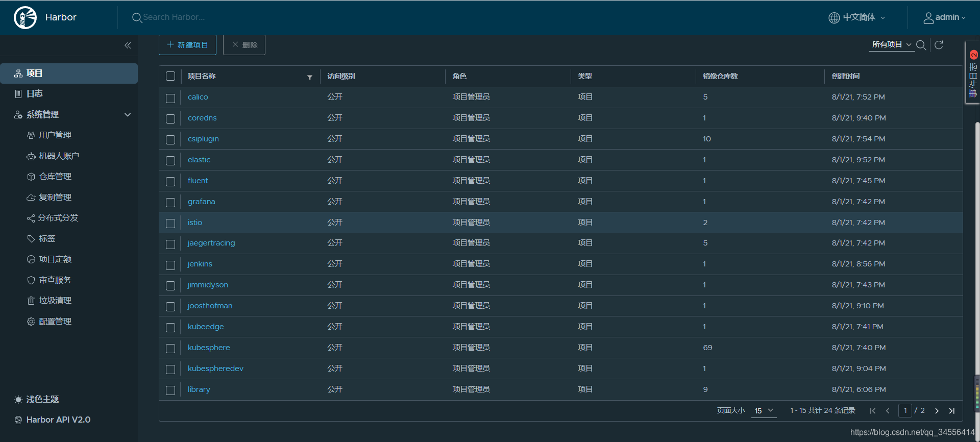This screenshot has width=980, height=442.
Task: Select the kubesphere project checkbox
Action: (170, 349)
